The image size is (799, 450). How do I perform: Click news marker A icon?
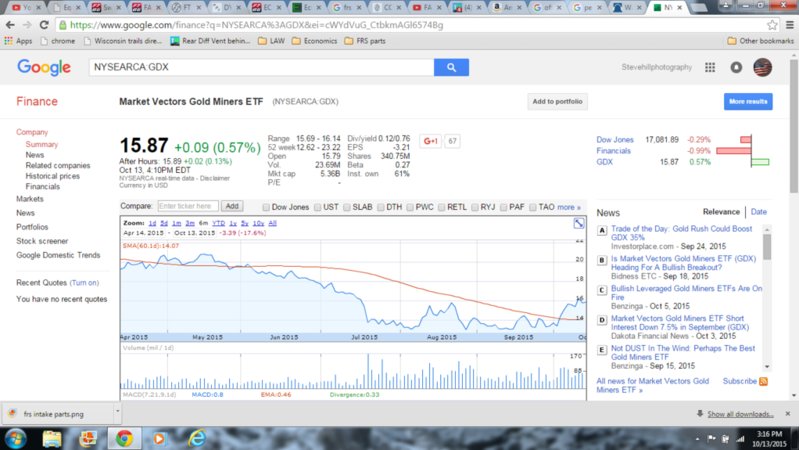point(602,230)
